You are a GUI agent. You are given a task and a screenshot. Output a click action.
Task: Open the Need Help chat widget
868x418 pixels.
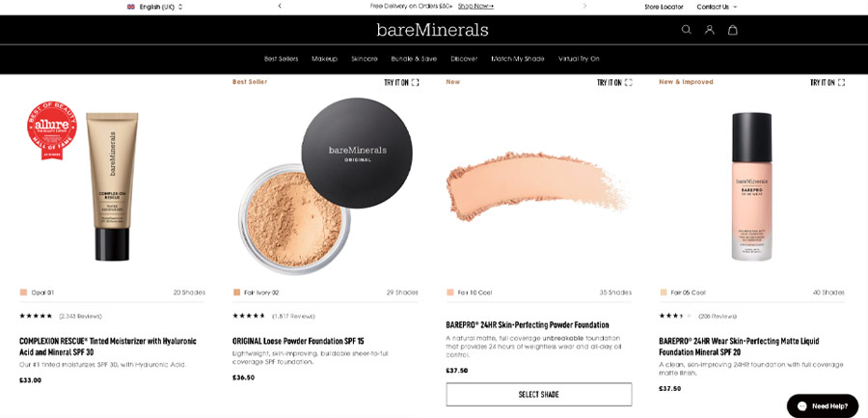823,405
